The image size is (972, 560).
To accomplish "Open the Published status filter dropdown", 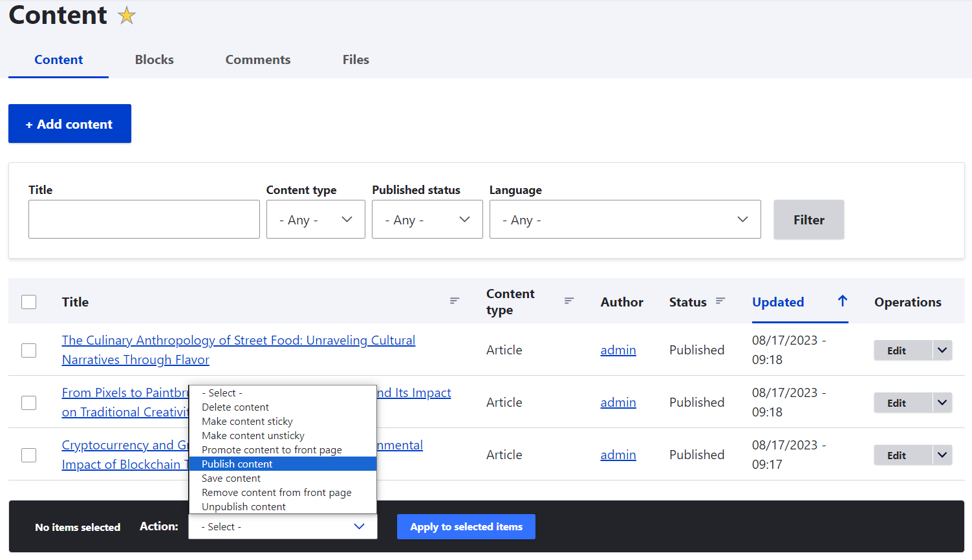I will point(427,220).
